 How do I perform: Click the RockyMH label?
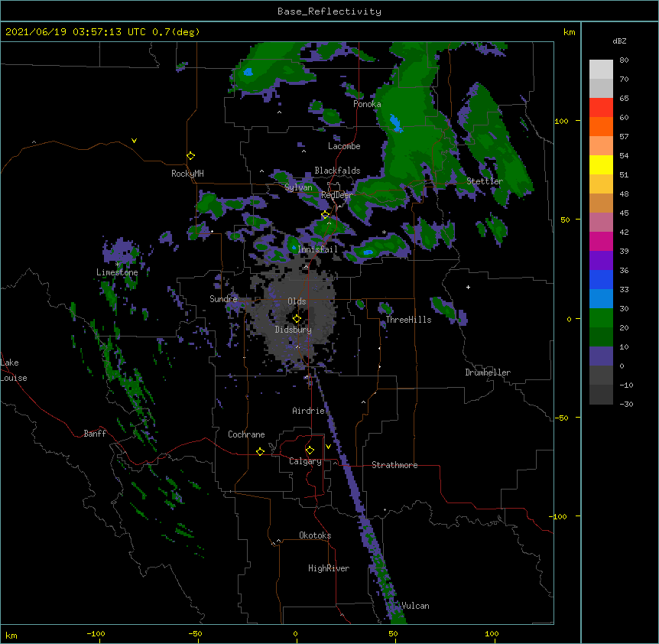[187, 173]
